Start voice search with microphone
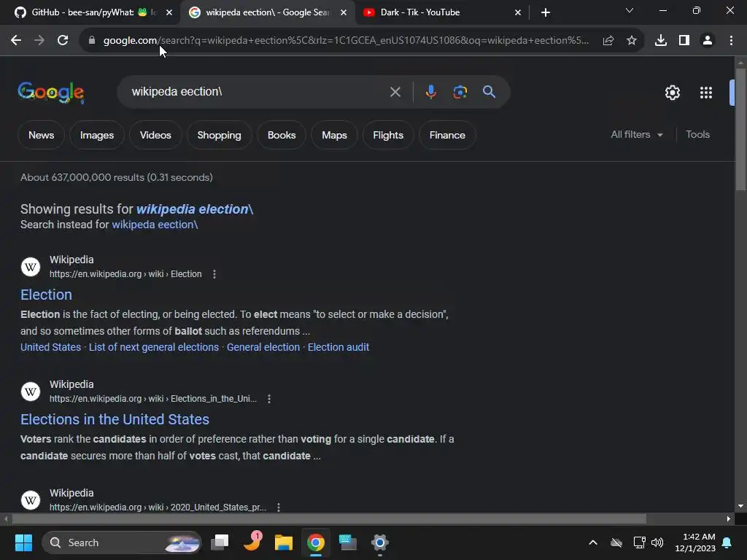Image resolution: width=747 pixels, height=560 pixels. pyautogui.click(x=430, y=91)
